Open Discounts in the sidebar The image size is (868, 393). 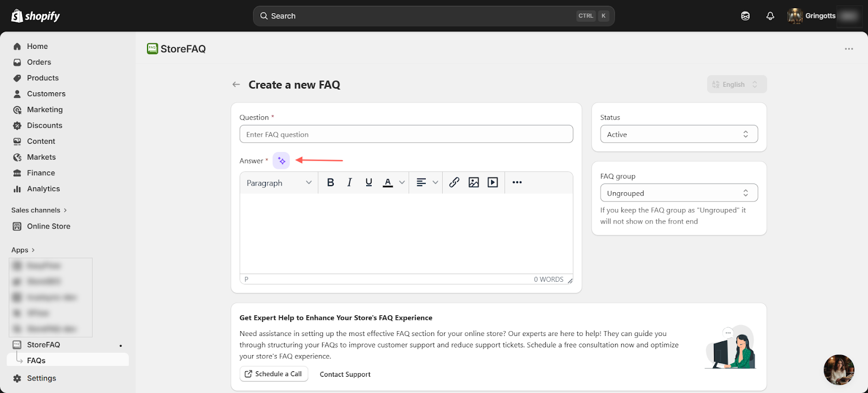point(44,125)
